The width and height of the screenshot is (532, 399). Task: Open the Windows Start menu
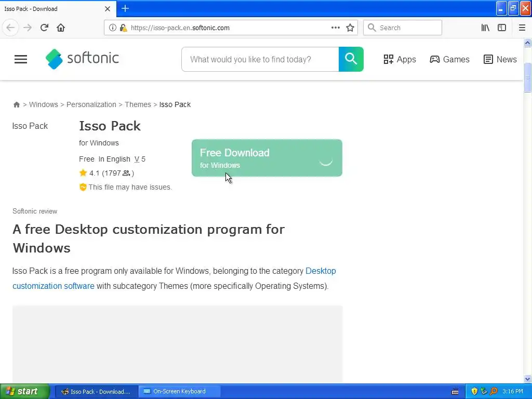click(x=24, y=391)
